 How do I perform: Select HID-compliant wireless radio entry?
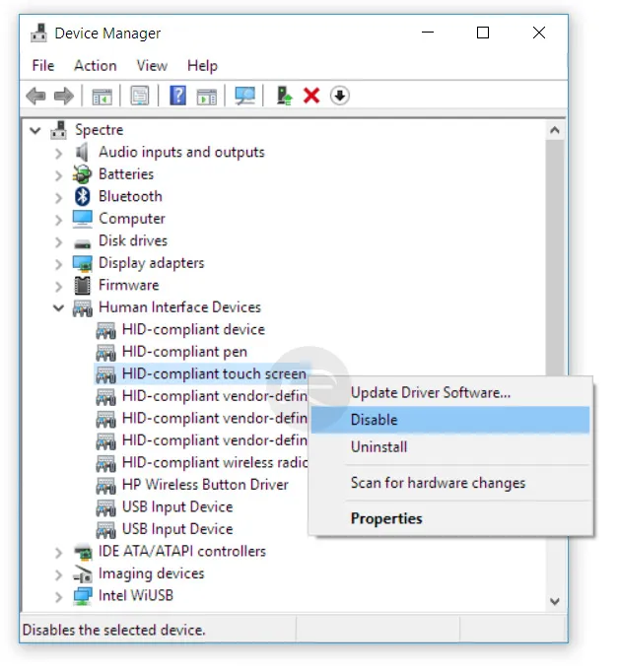(x=214, y=462)
